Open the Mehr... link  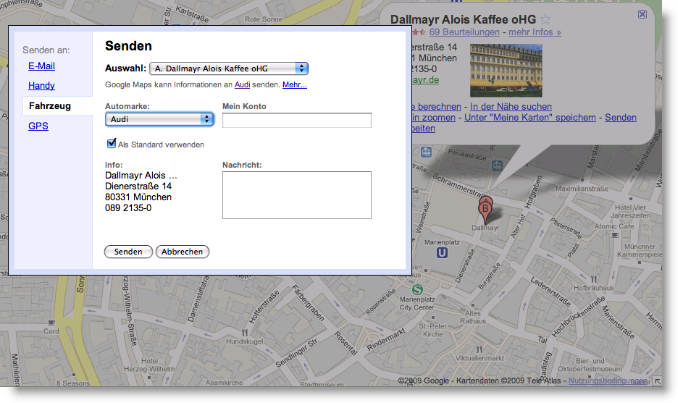(294, 85)
